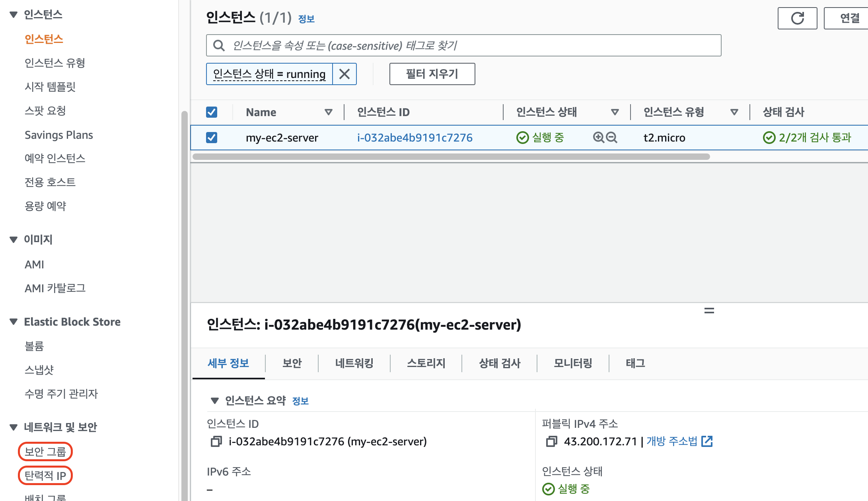
Task: Click zoom-in filter icon beside 실행 중
Action: coord(598,138)
